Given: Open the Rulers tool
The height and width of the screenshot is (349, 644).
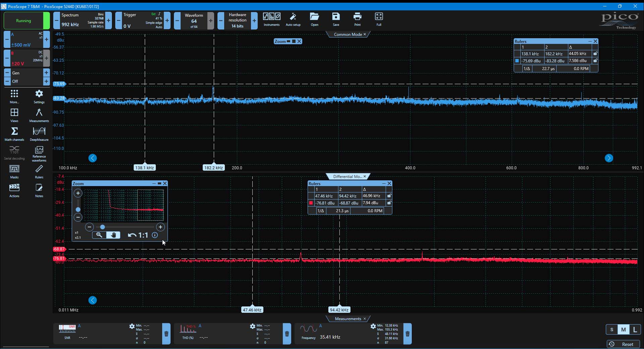Looking at the screenshot, I should tap(39, 172).
